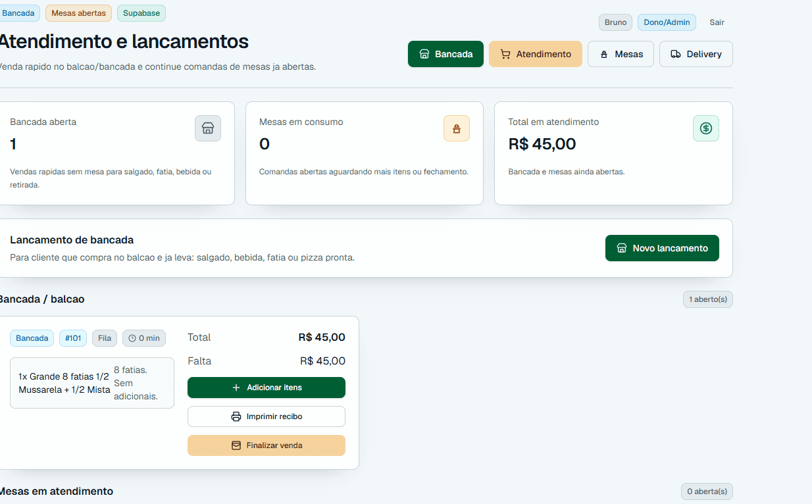
Task: Open the Bancada view button
Action: click(445, 54)
